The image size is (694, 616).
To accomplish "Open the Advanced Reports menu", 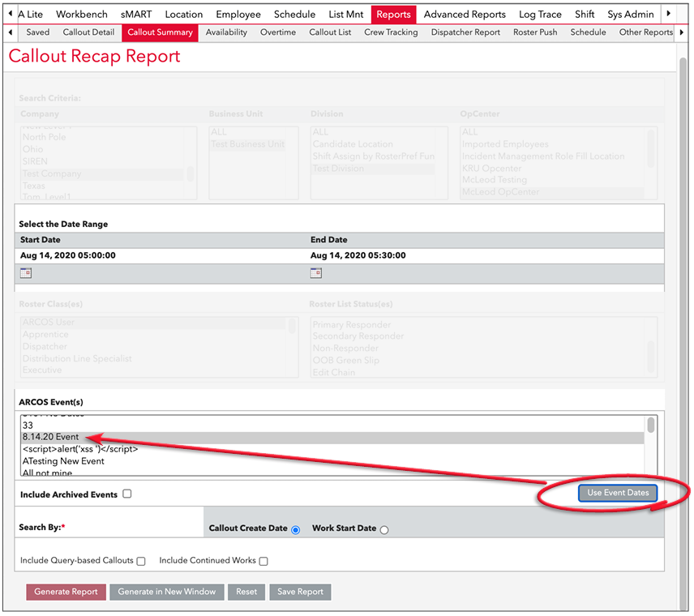I will 465,14.
